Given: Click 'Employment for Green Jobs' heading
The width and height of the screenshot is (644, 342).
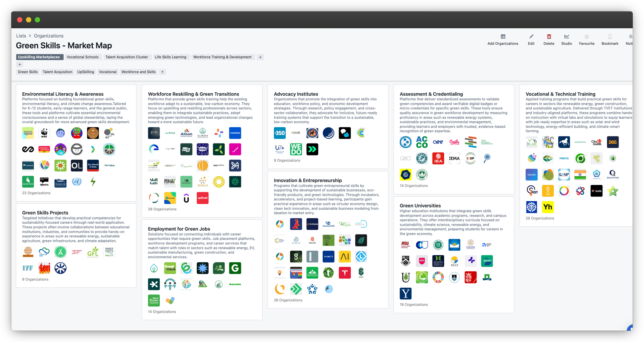Looking at the screenshot, I should point(179,229).
